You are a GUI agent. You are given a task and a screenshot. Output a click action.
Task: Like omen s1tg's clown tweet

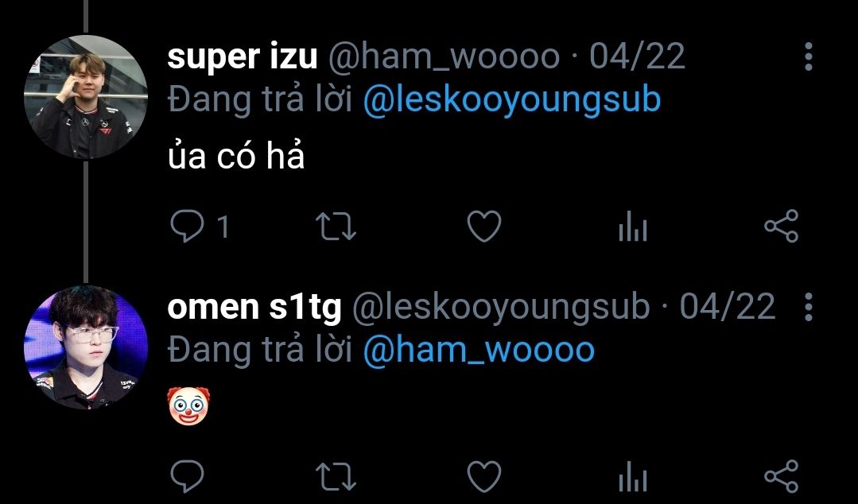click(x=484, y=477)
